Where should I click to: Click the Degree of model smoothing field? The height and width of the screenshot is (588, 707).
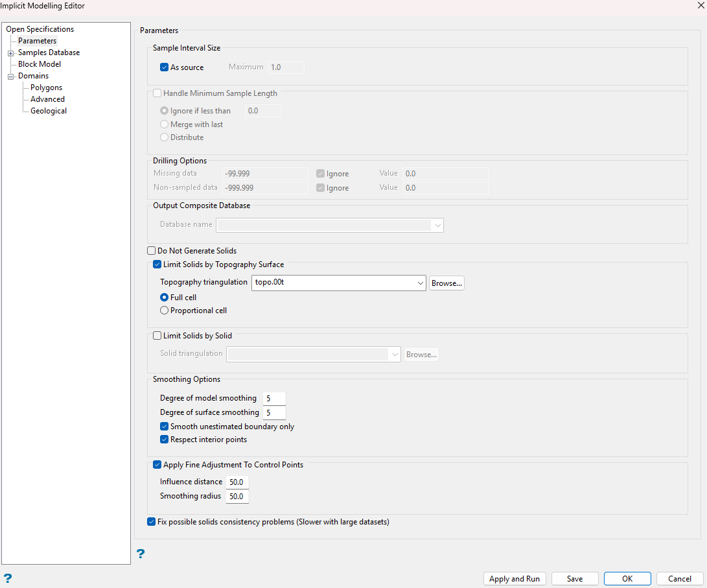click(274, 399)
